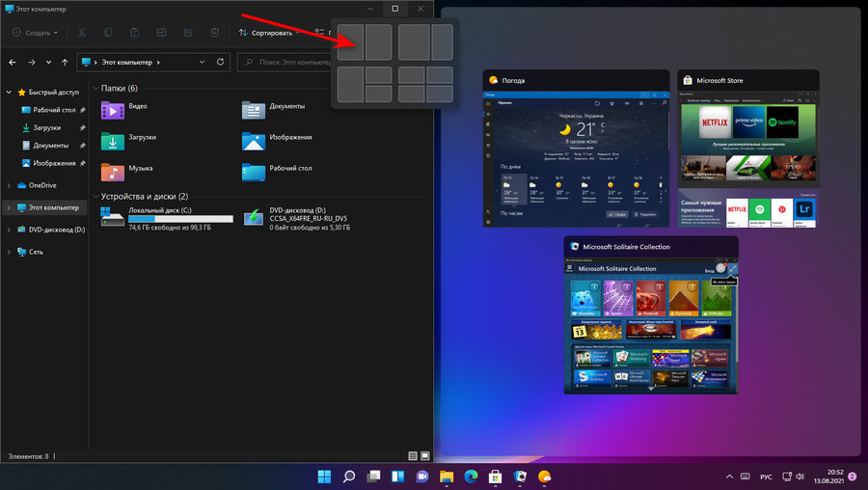
Task: Go forward with the right arrow
Action: click(x=32, y=63)
